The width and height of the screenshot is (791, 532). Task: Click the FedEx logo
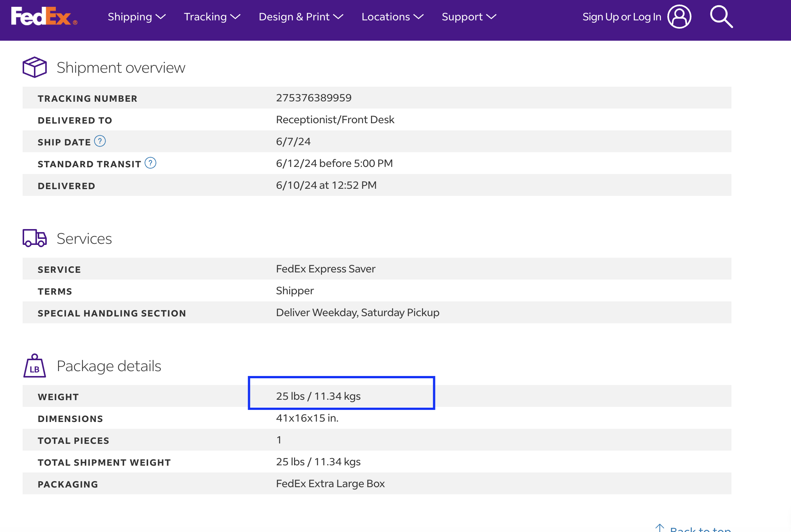pos(44,17)
